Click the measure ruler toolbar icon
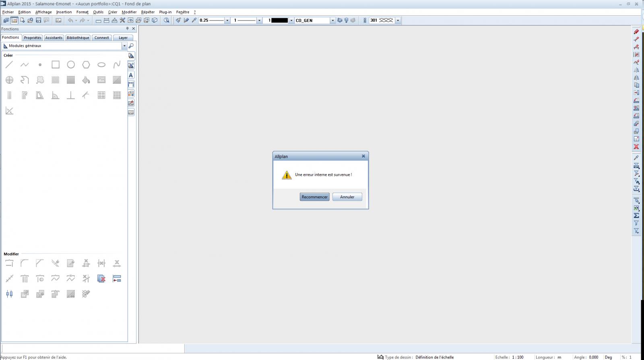This screenshot has height=360, width=644. tap(98, 20)
